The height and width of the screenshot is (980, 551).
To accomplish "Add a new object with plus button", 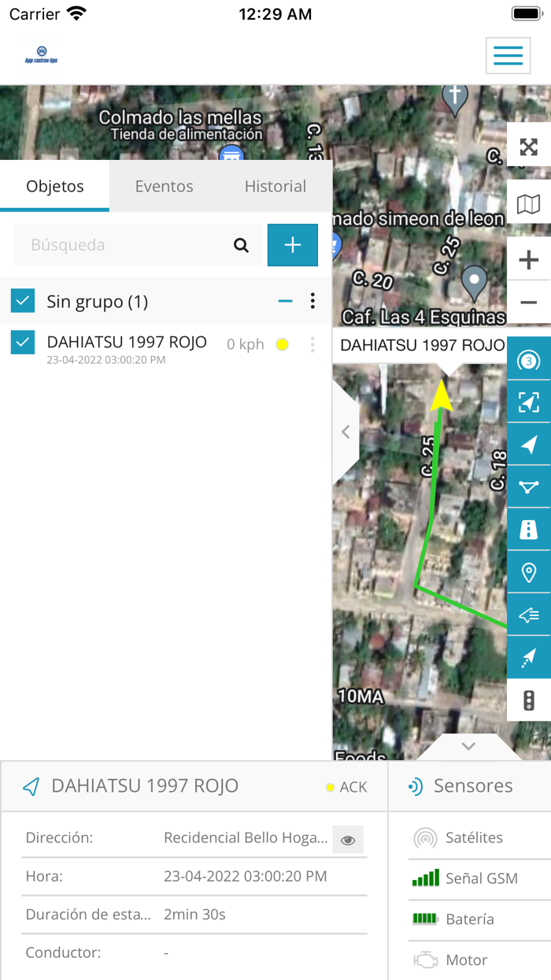I will click(293, 245).
